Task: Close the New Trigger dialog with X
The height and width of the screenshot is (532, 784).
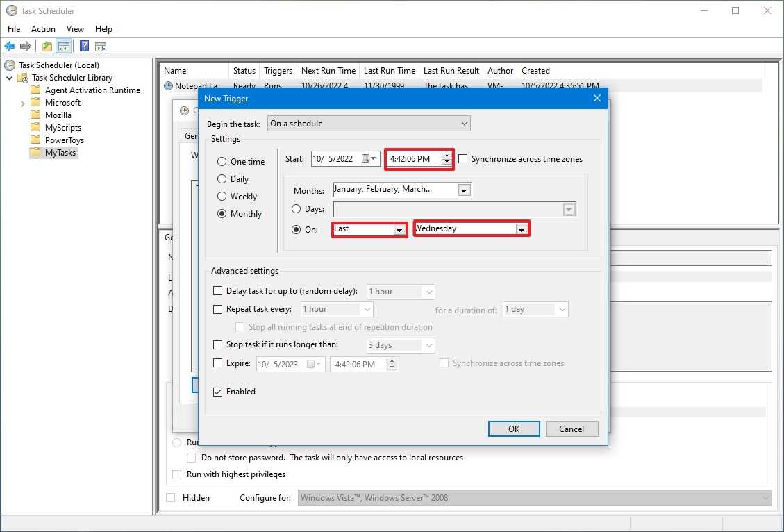Action: 597,99
